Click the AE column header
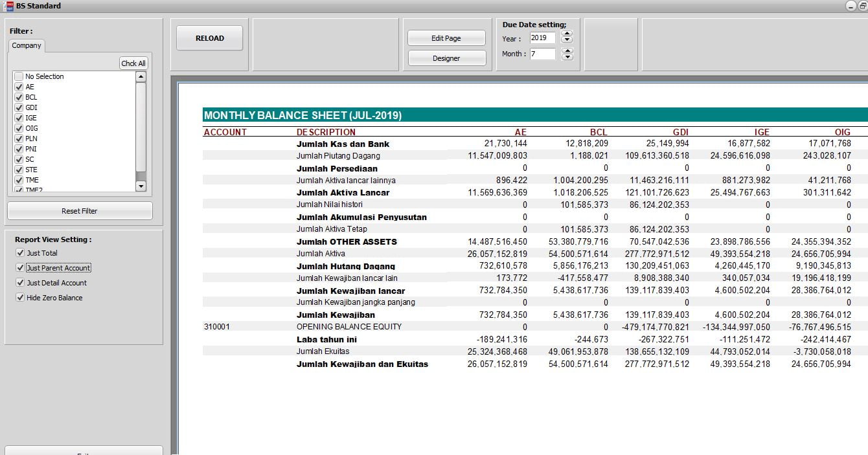This screenshot has width=868, height=455. (521, 132)
